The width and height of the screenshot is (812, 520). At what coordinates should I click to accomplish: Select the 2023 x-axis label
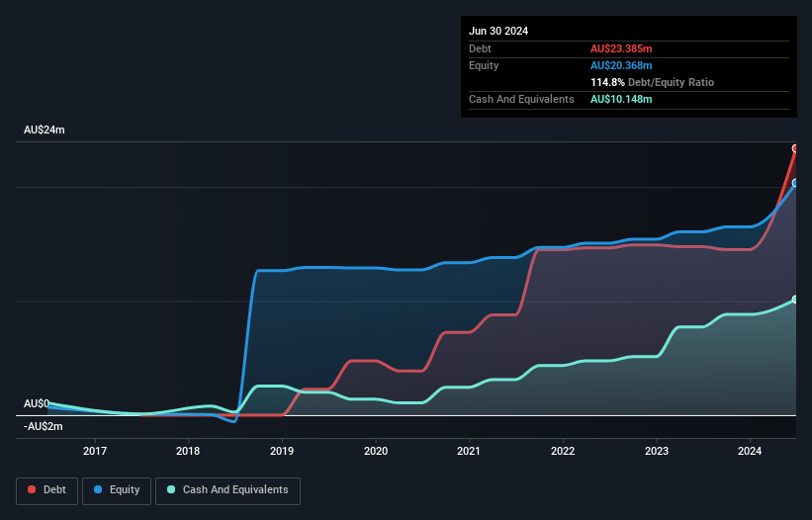tap(657, 451)
